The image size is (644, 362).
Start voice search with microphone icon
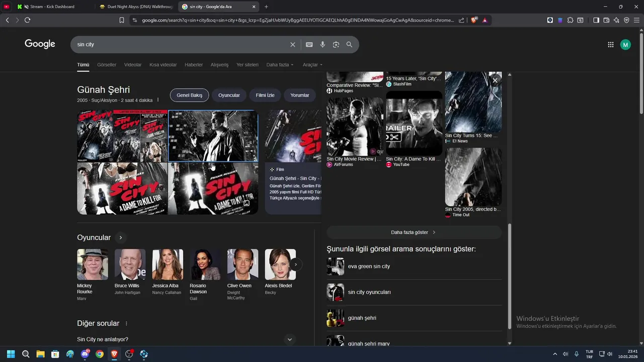[323, 44]
